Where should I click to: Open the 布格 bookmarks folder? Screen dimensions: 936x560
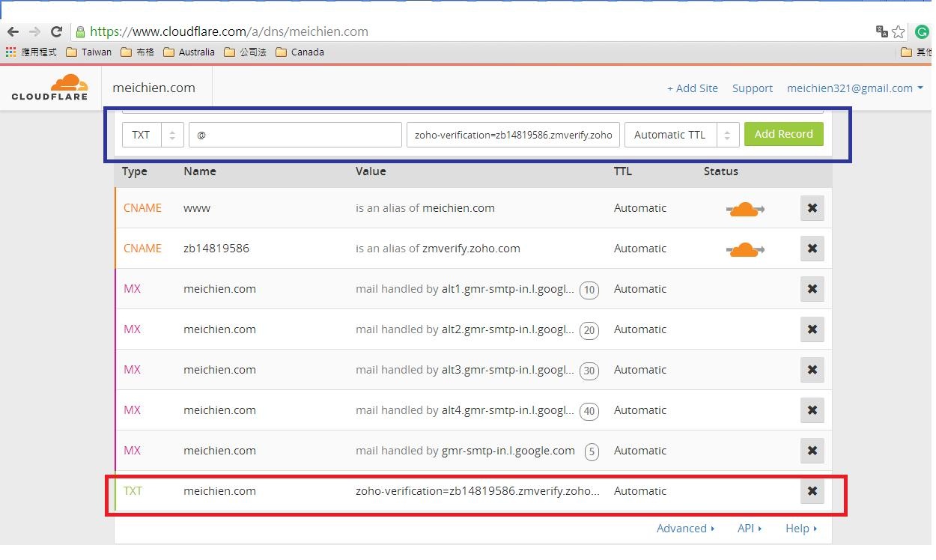click(138, 52)
